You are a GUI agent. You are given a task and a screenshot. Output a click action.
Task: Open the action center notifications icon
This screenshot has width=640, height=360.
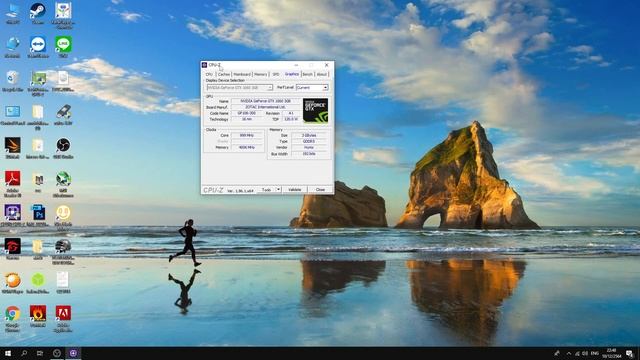(x=630, y=353)
